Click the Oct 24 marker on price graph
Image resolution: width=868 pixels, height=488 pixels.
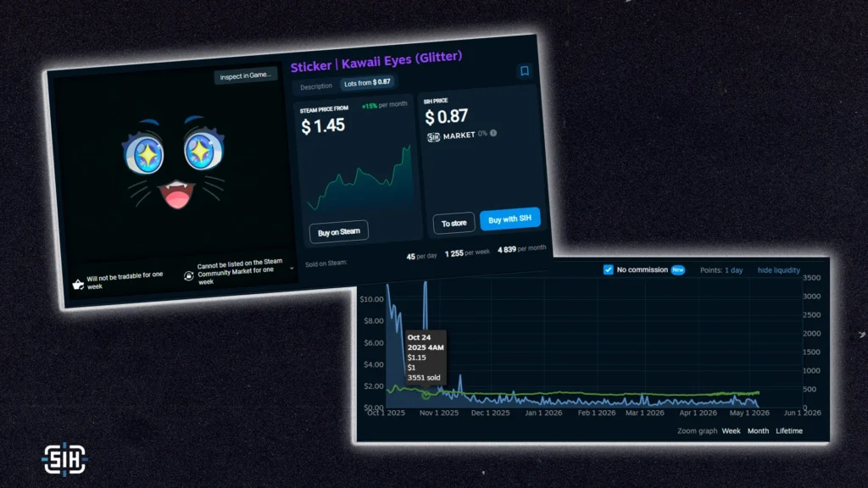point(426,395)
